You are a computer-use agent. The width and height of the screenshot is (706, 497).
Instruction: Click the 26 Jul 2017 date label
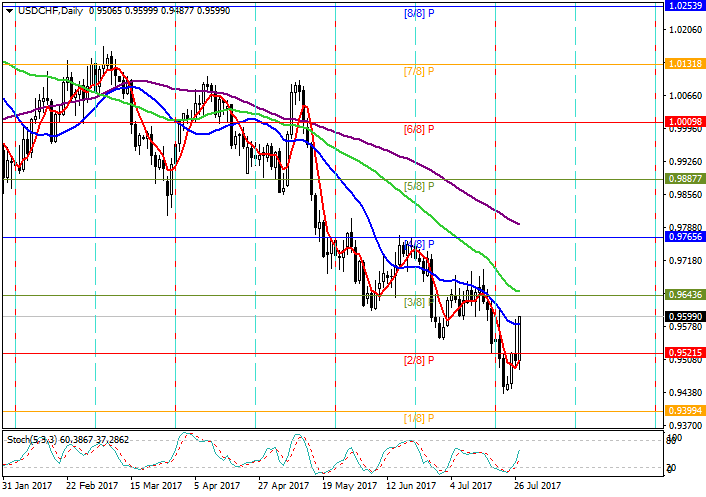click(538, 486)
